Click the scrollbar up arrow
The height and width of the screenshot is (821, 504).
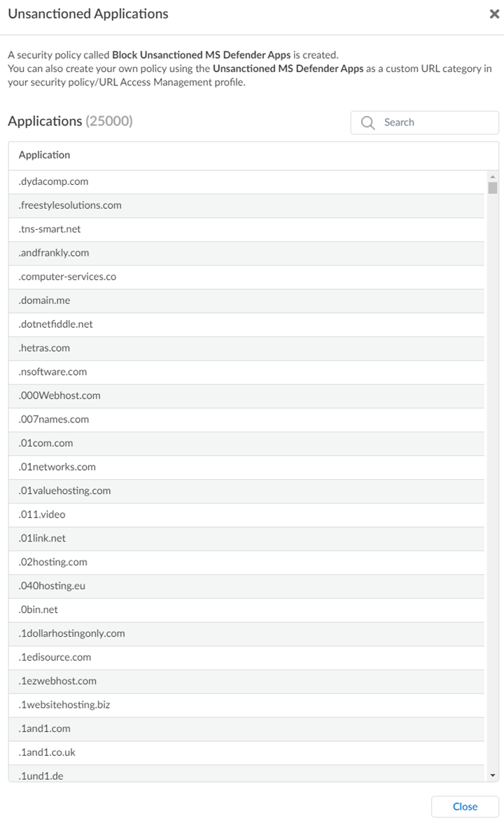click(493, 177)
